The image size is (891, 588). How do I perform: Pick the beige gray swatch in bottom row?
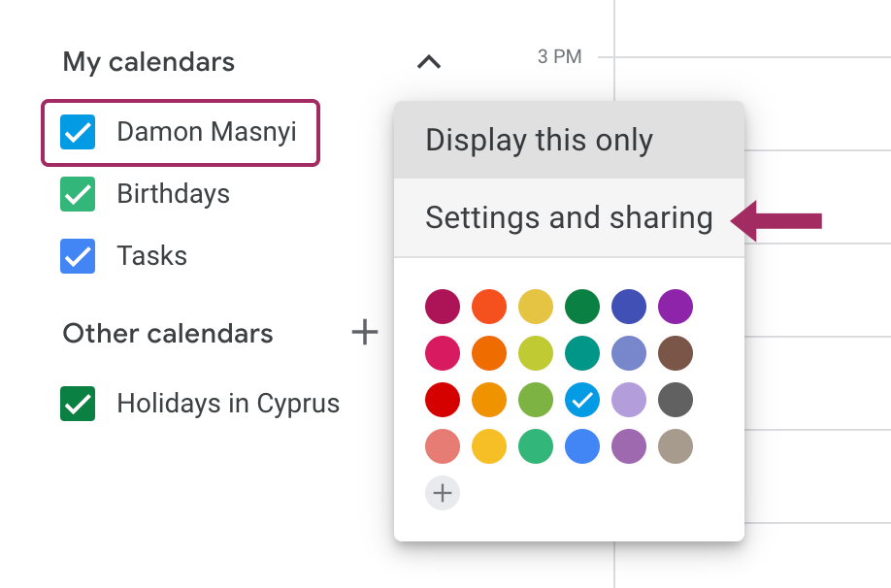pos(676,446)
